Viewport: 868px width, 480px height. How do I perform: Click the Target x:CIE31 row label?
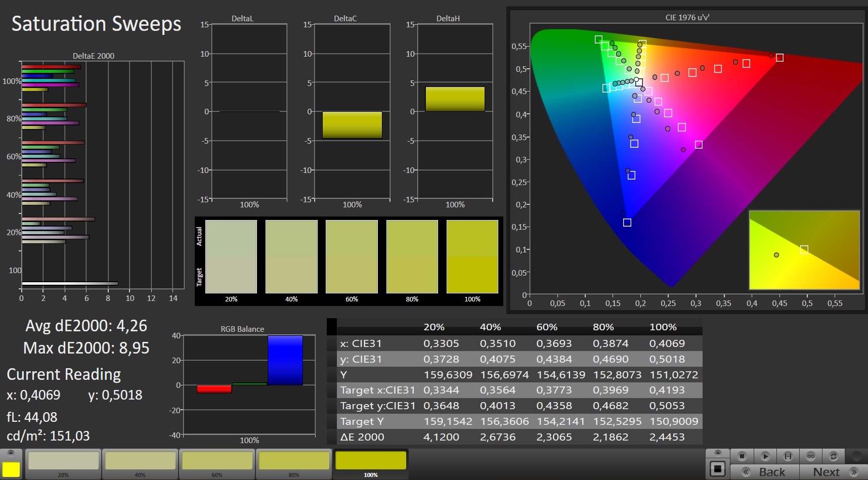377,390
